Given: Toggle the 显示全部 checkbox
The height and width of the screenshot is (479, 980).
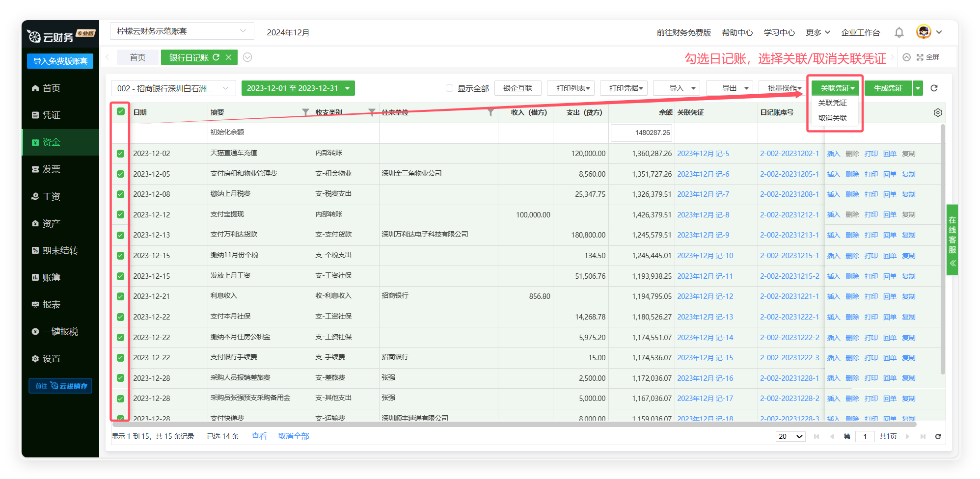Looking at the screenshot, I should [449, 88].
